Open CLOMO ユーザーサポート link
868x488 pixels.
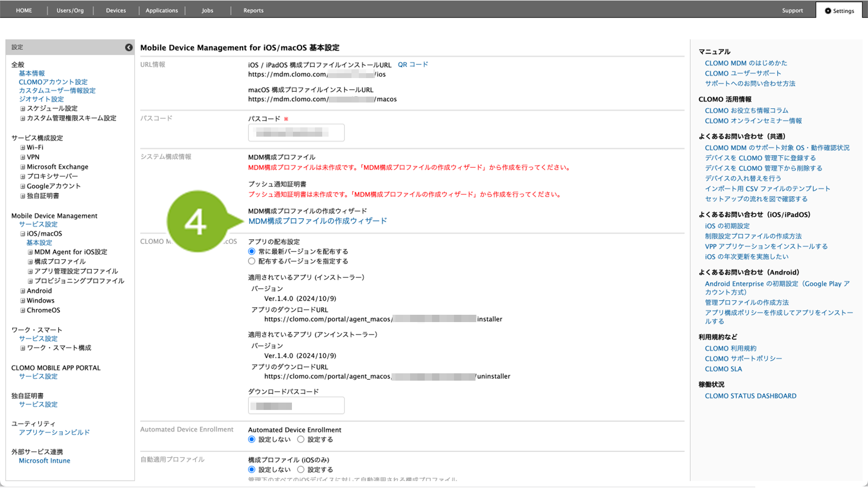743,73
